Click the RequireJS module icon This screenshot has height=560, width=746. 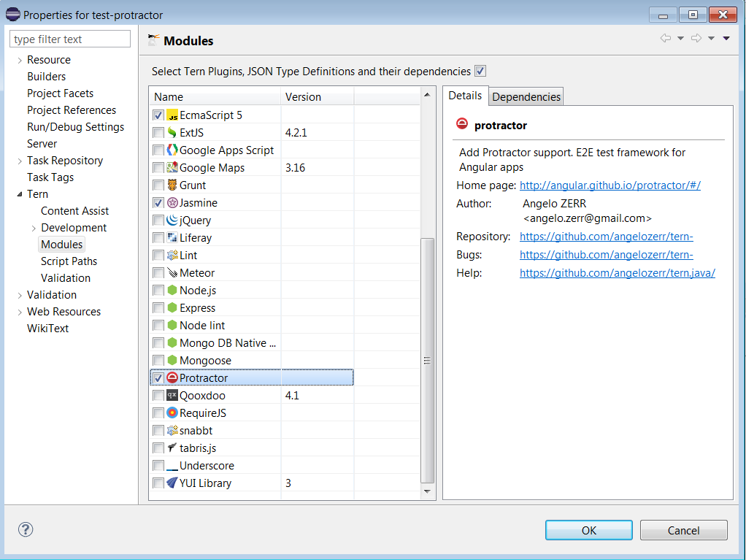(173, 413)
